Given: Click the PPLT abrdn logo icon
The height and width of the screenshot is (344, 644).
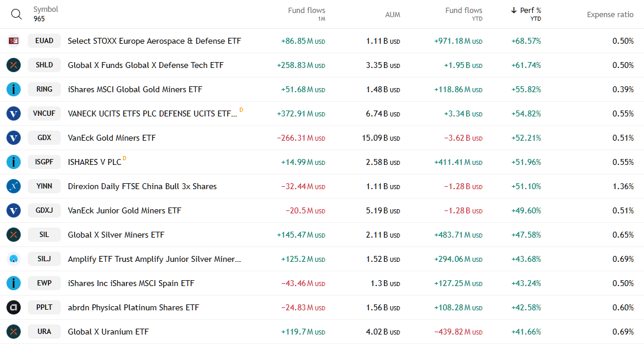Looking at the screenshot, I should click(14, 307).
